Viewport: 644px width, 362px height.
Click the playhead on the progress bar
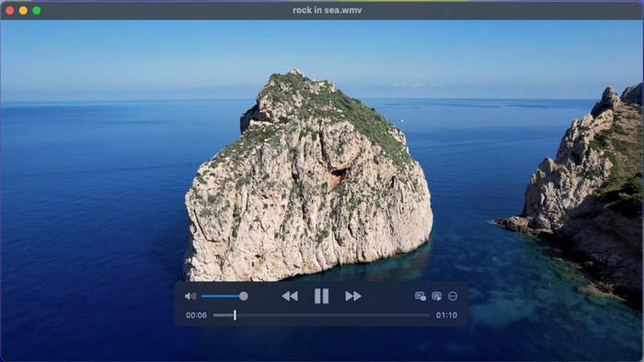235,315
